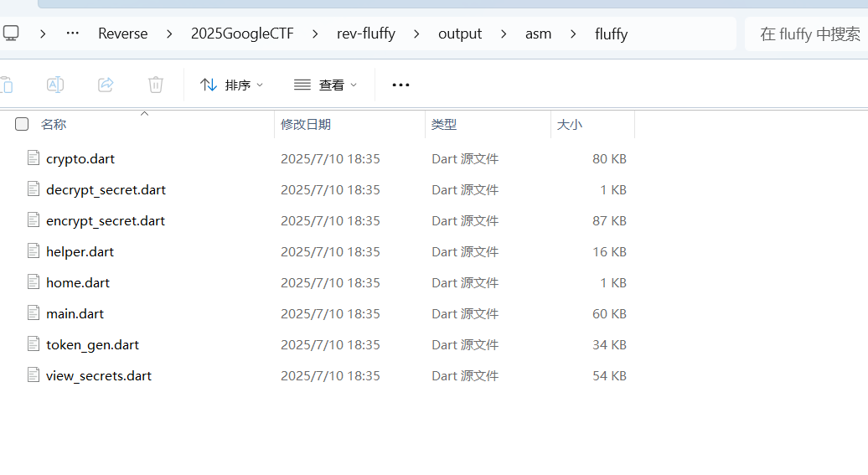Image resolution: width=868 pixels, height=475 pixels.
Task: Expand the chevron after 2025GoogleCTF in breadcrumb
Action: pos(315,34)
